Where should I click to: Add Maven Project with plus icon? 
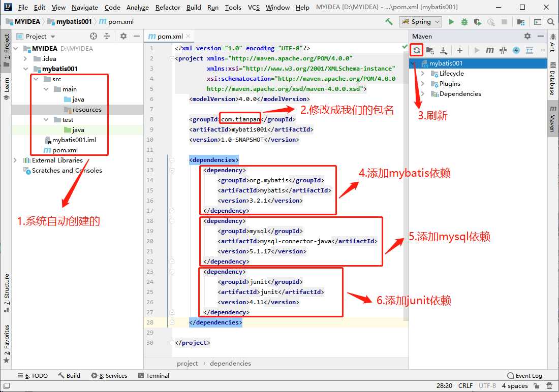click(x=460, y=50)
